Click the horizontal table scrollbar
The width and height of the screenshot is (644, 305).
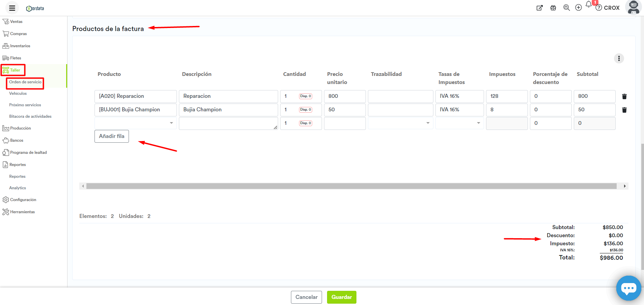(x=351, y=186)
